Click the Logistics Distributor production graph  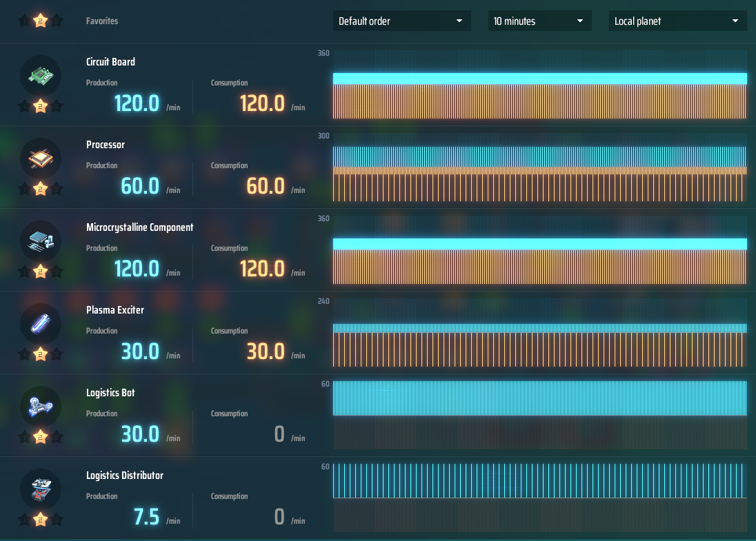[539, 498]
